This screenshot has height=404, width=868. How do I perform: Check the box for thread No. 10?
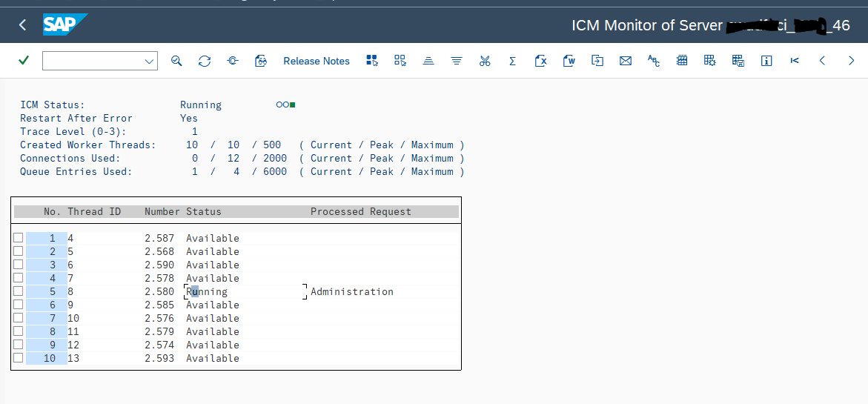(19, 357)
